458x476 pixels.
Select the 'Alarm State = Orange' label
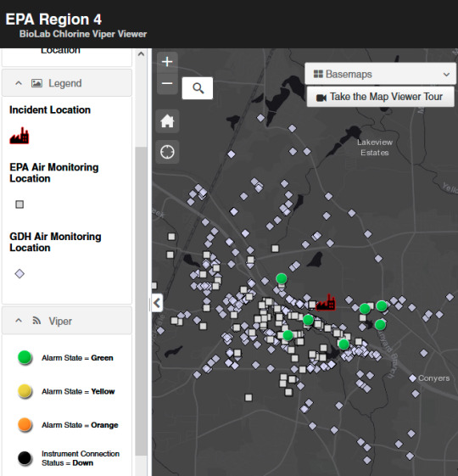(x=80, y=425)
